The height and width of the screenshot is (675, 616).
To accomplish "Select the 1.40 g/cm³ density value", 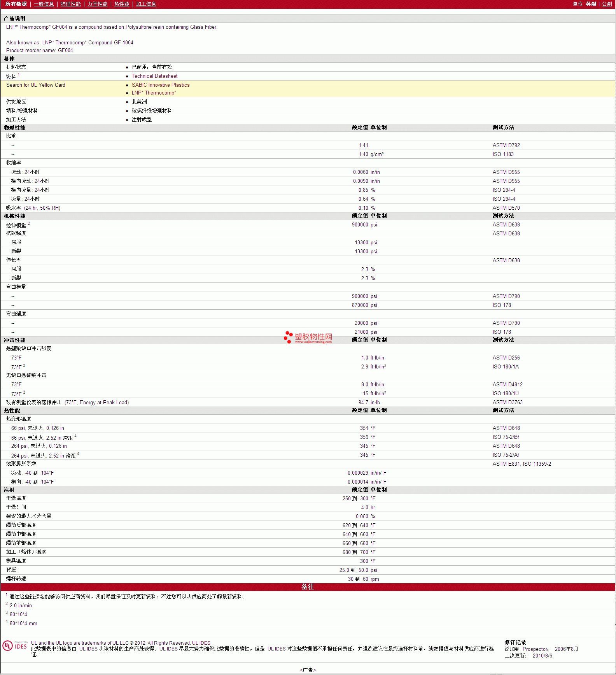I will pos(371,154).
